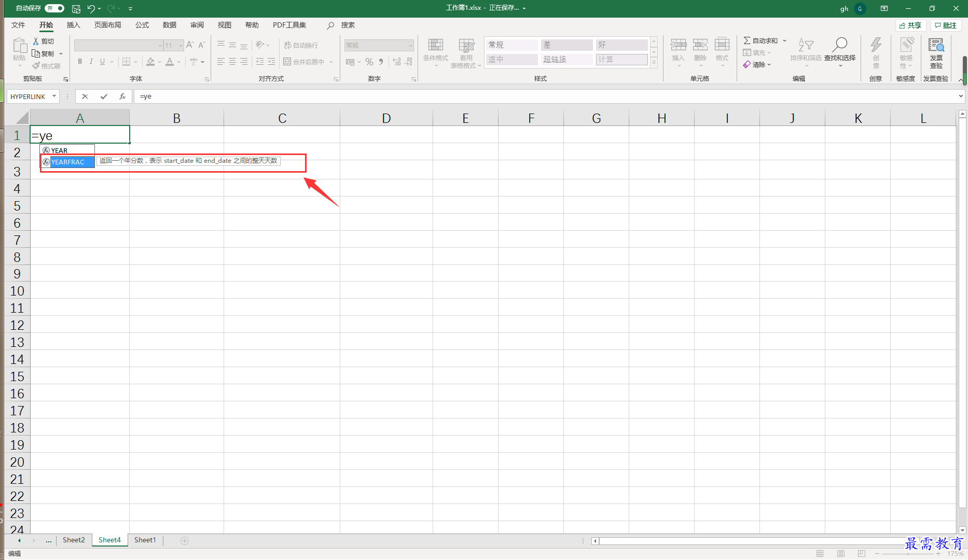The image size is (968, 560).
Task: Click the Enter checkmark formula icon
Action: point(104,96)
